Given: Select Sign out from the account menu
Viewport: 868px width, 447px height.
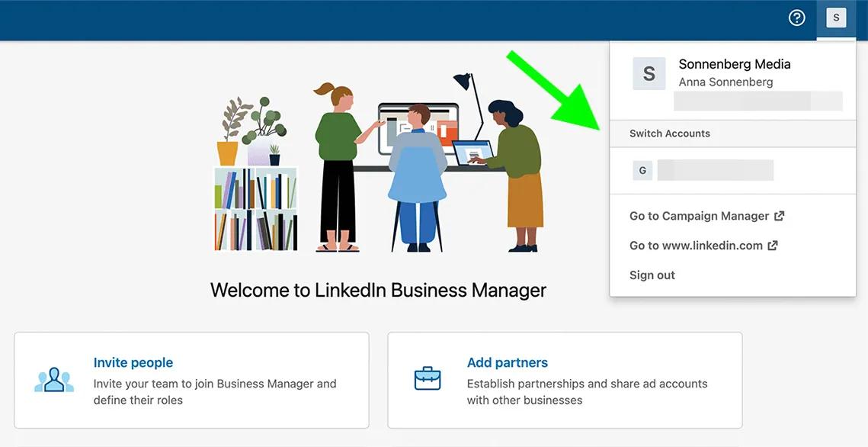Looking at the screenshot, I should 652,275.
